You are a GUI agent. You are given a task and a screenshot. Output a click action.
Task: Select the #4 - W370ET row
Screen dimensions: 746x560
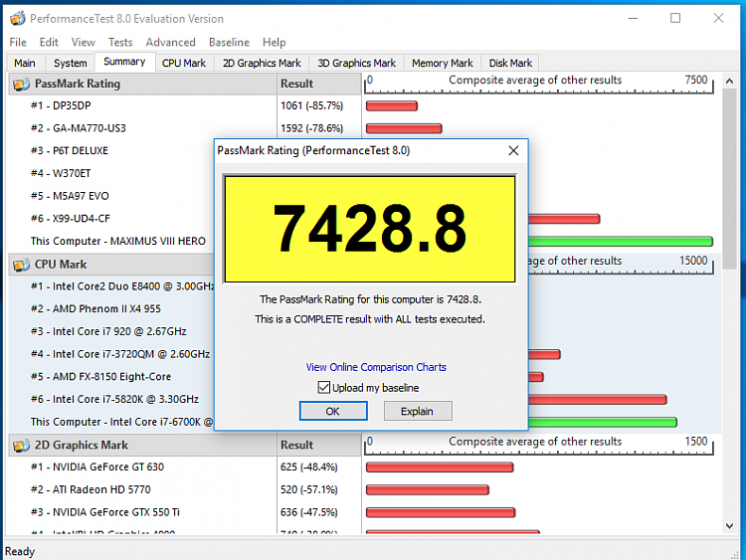(110, 174)
